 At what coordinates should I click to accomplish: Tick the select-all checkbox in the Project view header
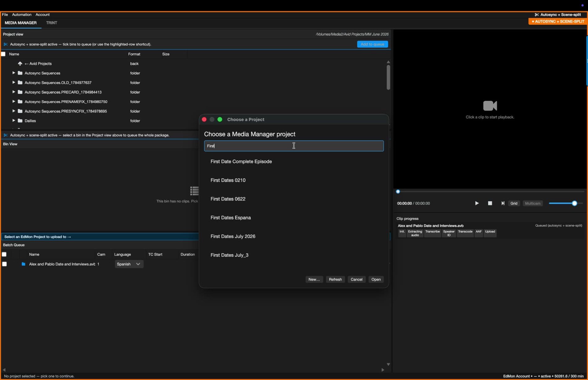[x=3, y=54]
